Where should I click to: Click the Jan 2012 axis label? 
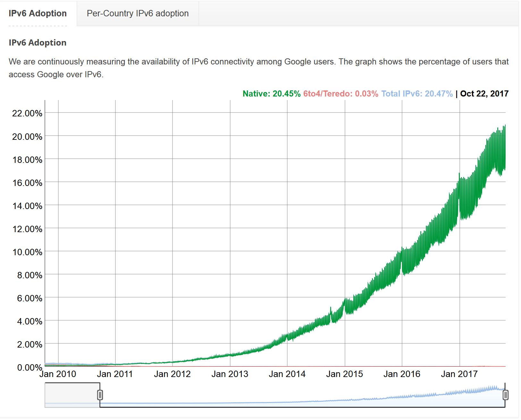172,374
